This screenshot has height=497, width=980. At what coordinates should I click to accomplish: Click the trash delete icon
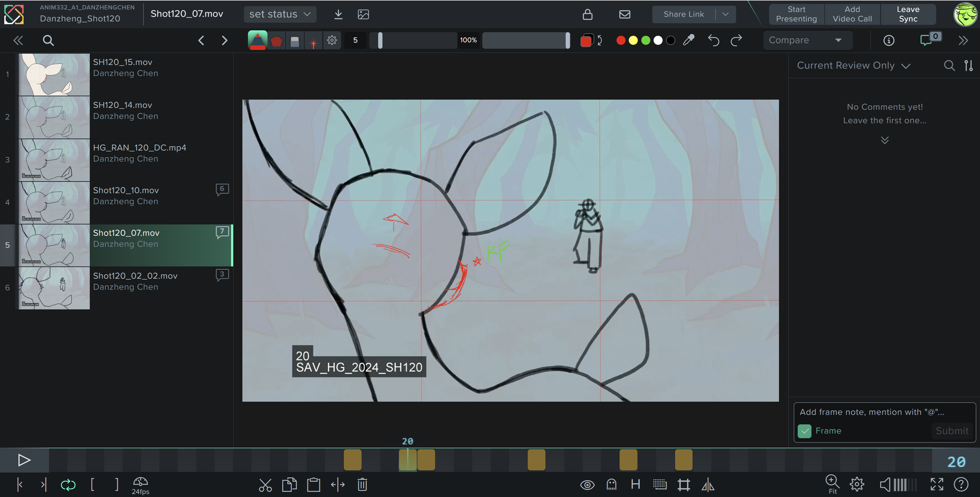pos(362,485)
